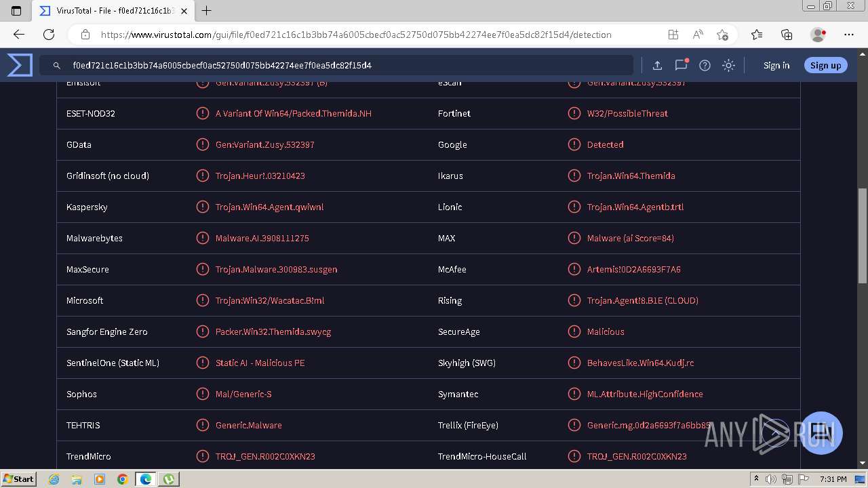Select 'Mal/Generic-S' Sophos result
868x488 pixels.
click(243, 394)
